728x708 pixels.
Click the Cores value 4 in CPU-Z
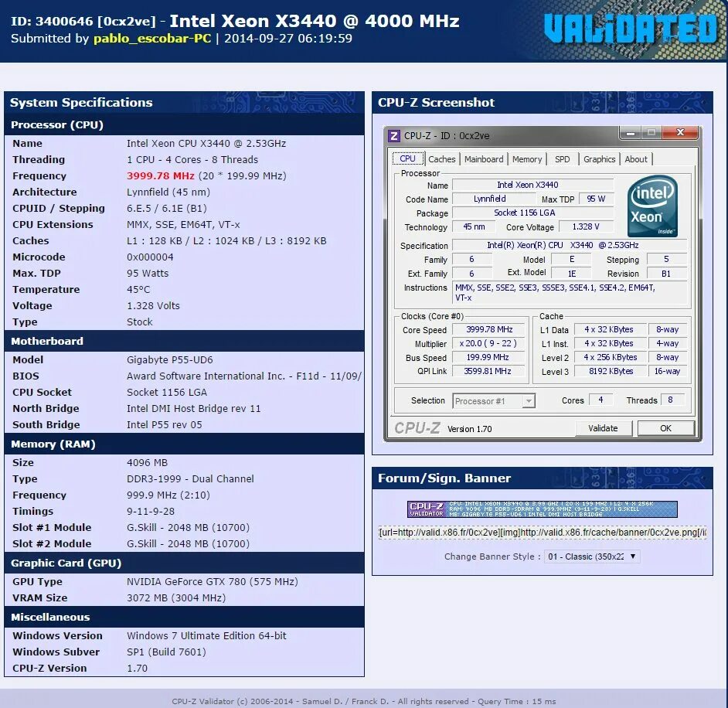(600, 400)
